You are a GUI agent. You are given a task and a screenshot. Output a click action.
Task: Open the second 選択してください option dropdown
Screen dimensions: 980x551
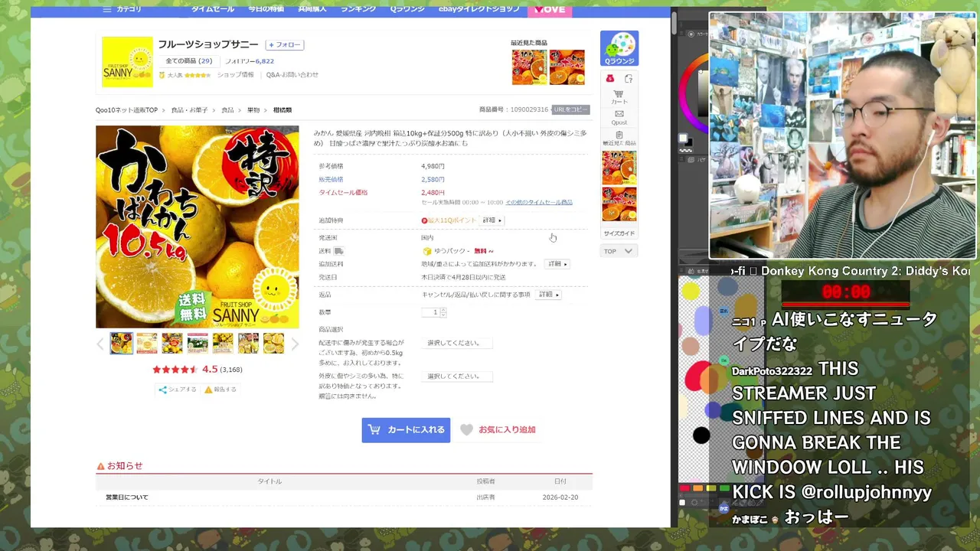457,377
